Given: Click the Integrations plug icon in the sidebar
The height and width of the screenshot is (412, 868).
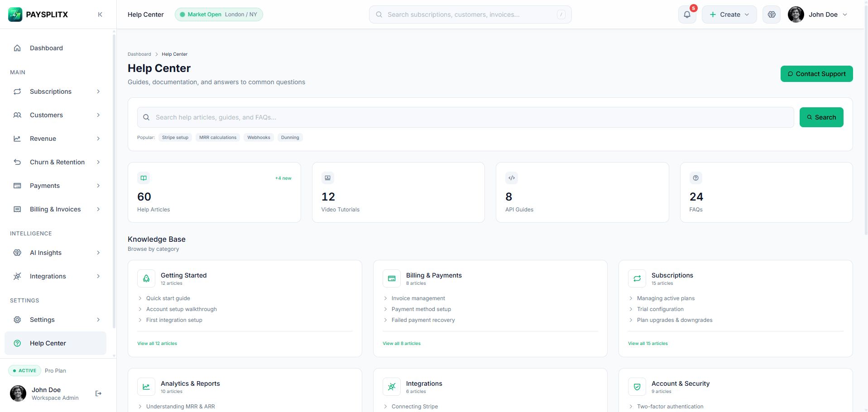Looking at the screenshot, I should 17,276.
